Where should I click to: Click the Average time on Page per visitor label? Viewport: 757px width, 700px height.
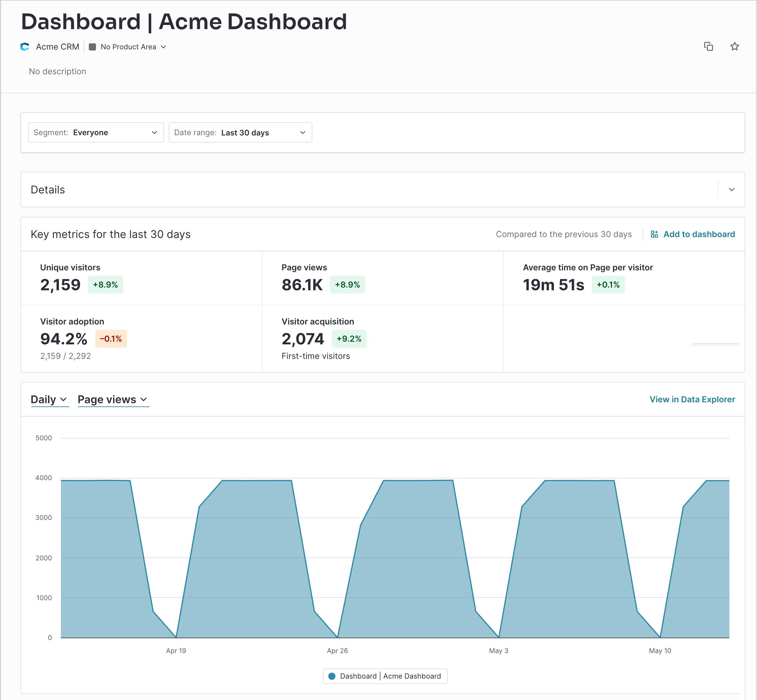coord(588,267)
